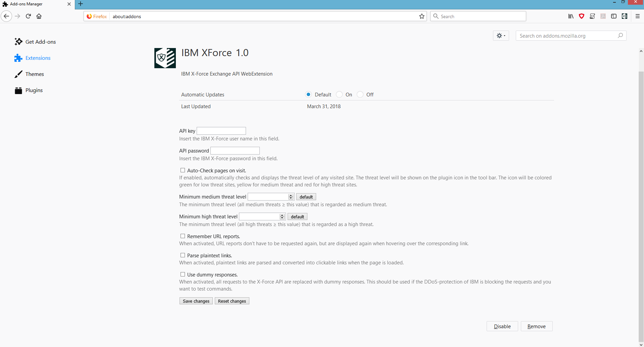Image resolution: width=644 pixels, height=347 pixels.
Task: Click the Save changes button
Action: point(196,301)
